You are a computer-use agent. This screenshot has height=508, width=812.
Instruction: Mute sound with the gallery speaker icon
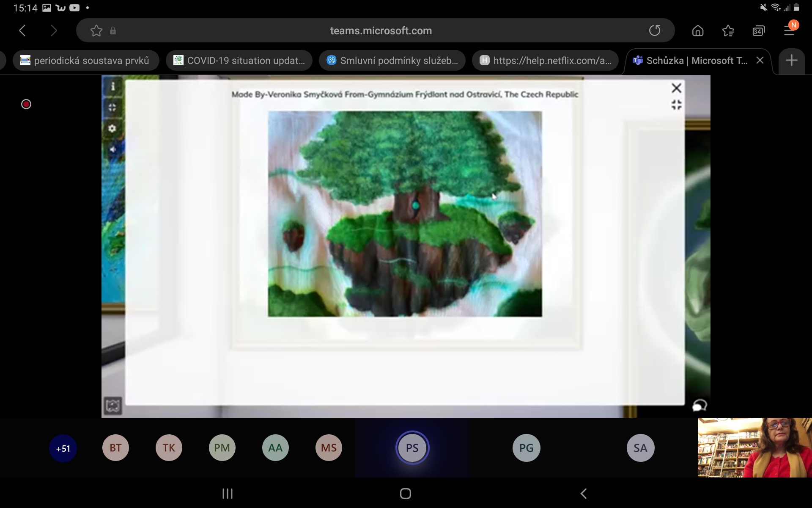tap(112, 149)
